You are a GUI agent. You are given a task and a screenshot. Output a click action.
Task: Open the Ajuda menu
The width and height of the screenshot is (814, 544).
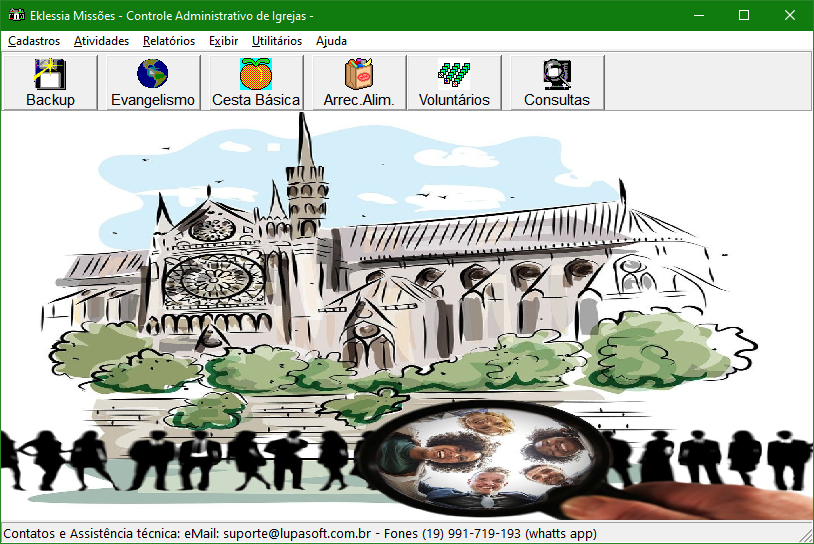click(x=331, y=41)
